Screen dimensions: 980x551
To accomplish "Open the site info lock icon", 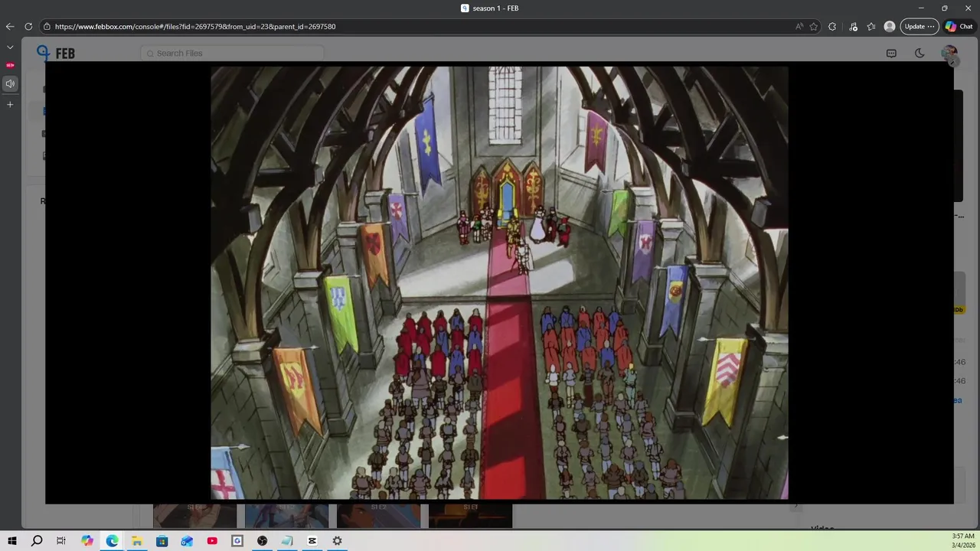I will click(x=47, y=26).
